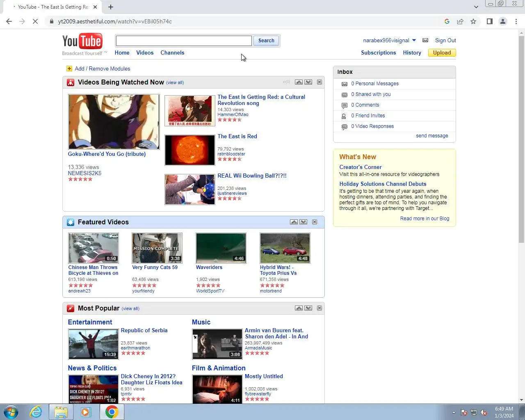The image size is (525, 420).
Task: Close the Videos Being Watched Now module
Action: coord(320,82)
